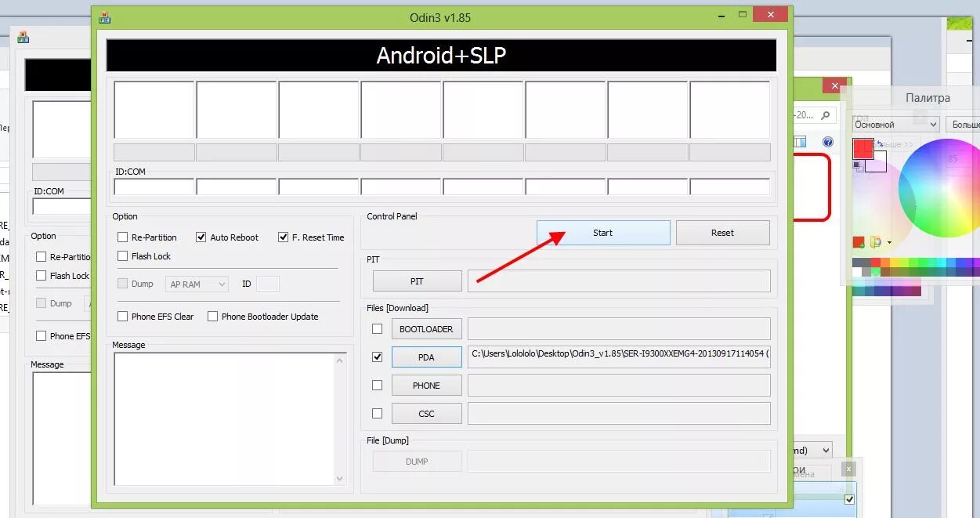The image size is (980, 518).
Task: Check Re-Partition in the background Odin window
Action: (x=42, y=257)
